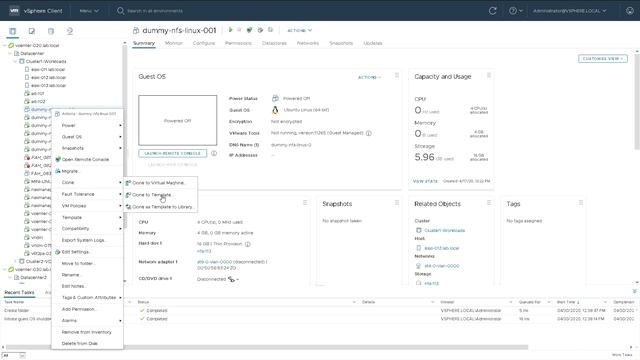This screenshot has height=360, width=640.
Task: Open the Permissions tab
Action: (238, 43)
